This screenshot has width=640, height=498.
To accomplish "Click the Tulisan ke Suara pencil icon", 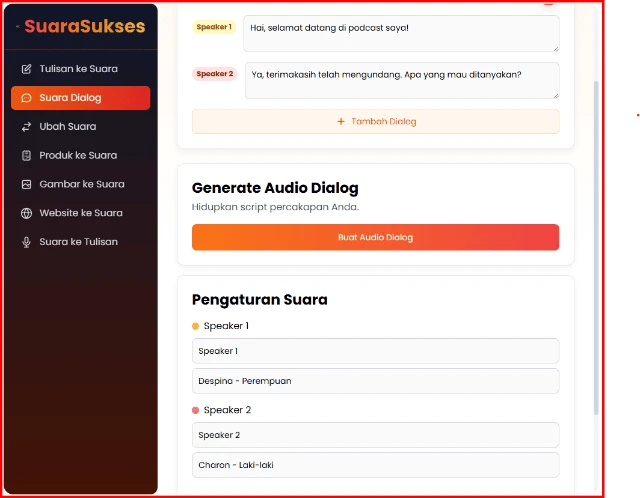I will [x=27, y=69].
